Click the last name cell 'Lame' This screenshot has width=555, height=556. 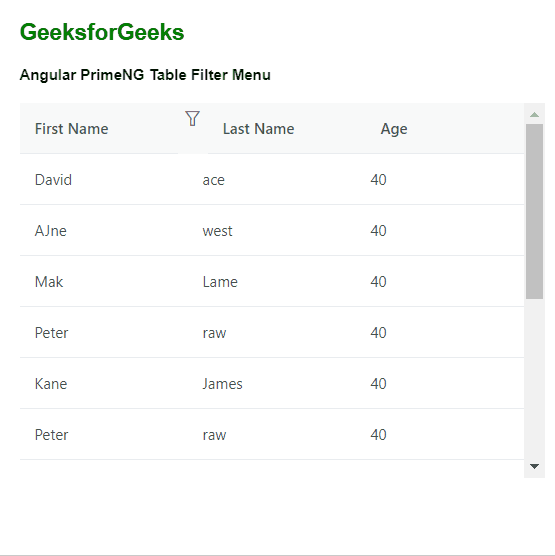pos(220,282)
